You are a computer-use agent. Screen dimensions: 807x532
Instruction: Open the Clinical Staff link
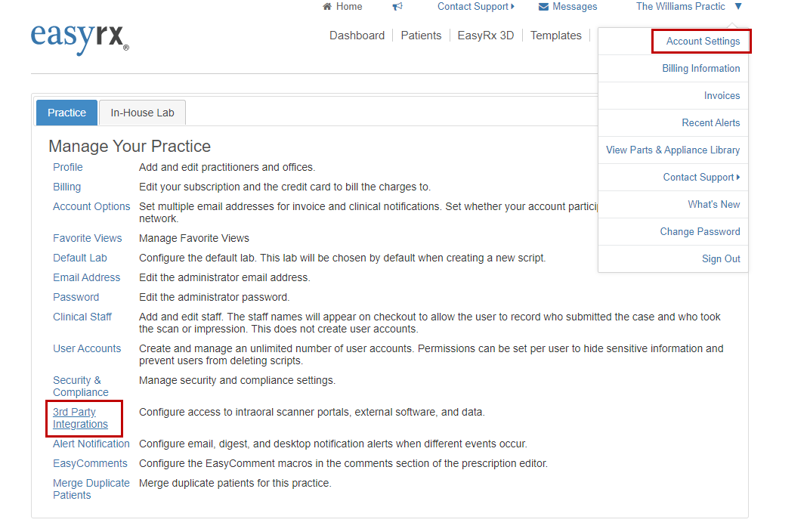(x=82, y=317)
